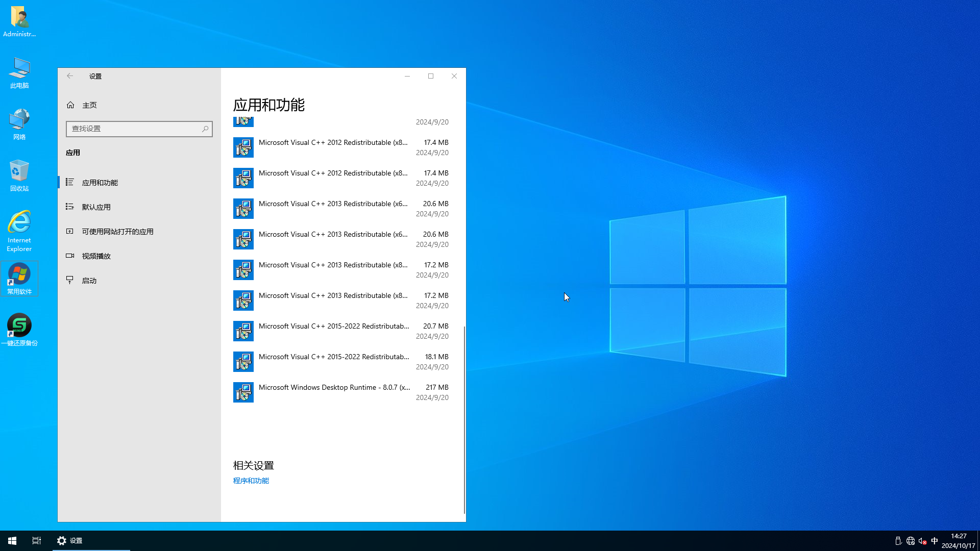The height and width of the screenshot is (551, 980).
Task: Select the 一键还原备份 desktop shortcut
Action: point(19,330)
